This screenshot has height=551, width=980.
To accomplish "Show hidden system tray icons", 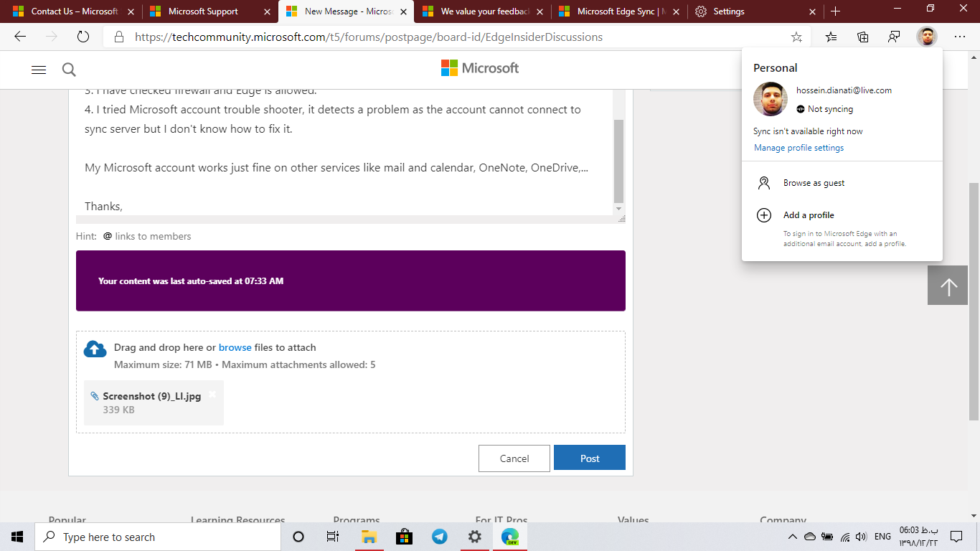I will pyautogui.click(x=793, y=537).
